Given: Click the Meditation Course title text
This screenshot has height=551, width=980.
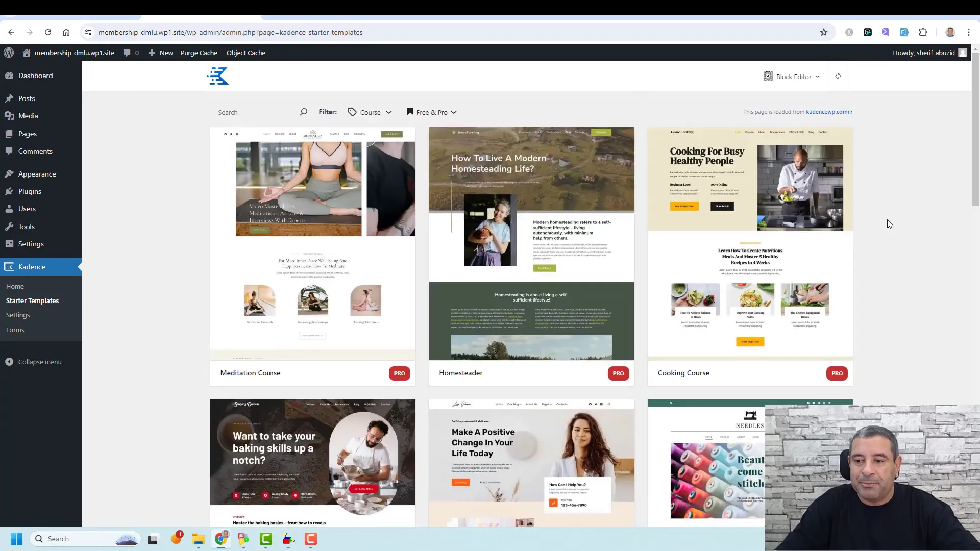Looking at the screenshot, I should (x=250, y=373).
